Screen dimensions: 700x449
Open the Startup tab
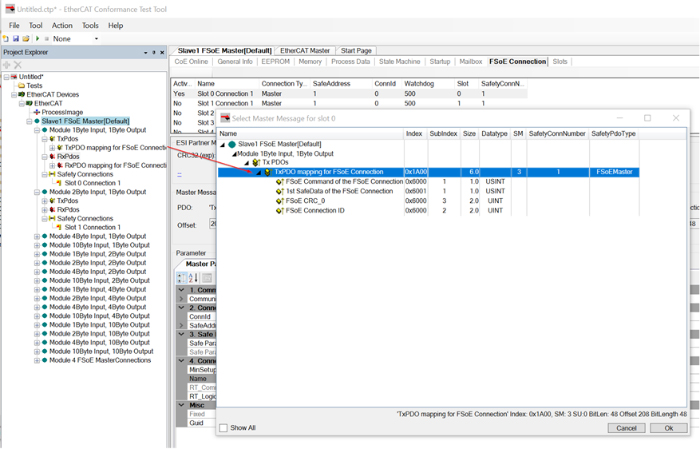440,62
